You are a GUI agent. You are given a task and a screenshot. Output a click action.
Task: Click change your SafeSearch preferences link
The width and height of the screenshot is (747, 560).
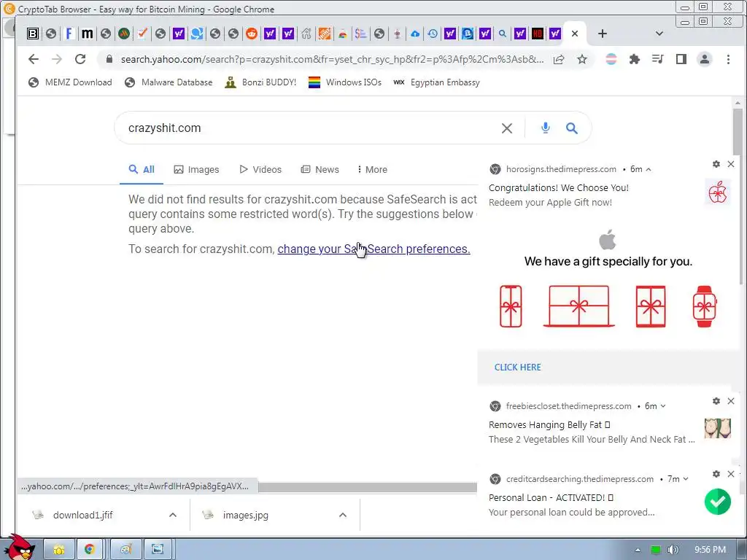click(x=373, y=249)
